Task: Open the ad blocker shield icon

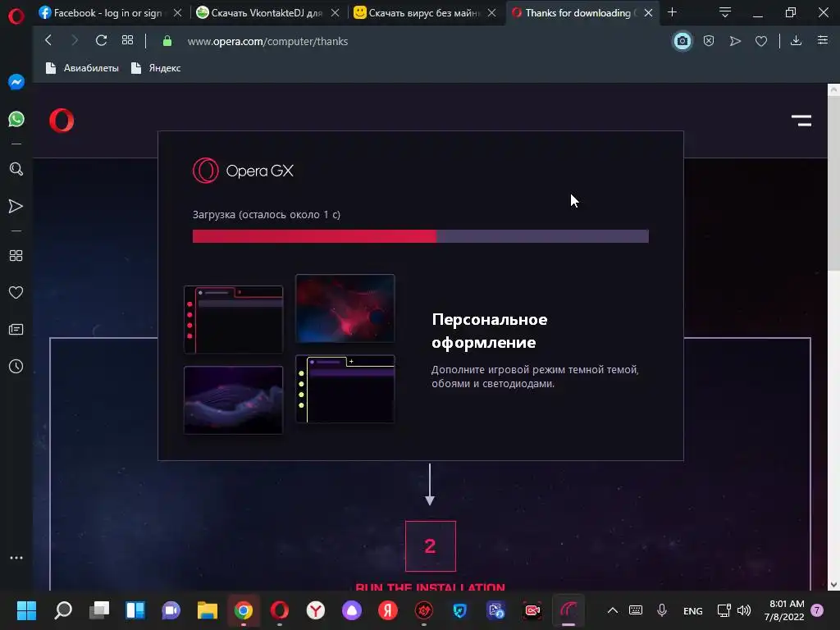Action: (709, 41)
